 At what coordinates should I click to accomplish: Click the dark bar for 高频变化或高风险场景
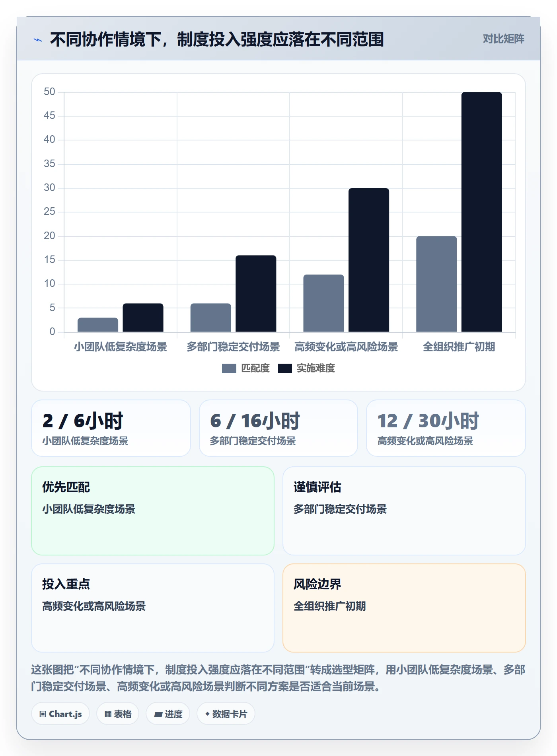[369, 260]
